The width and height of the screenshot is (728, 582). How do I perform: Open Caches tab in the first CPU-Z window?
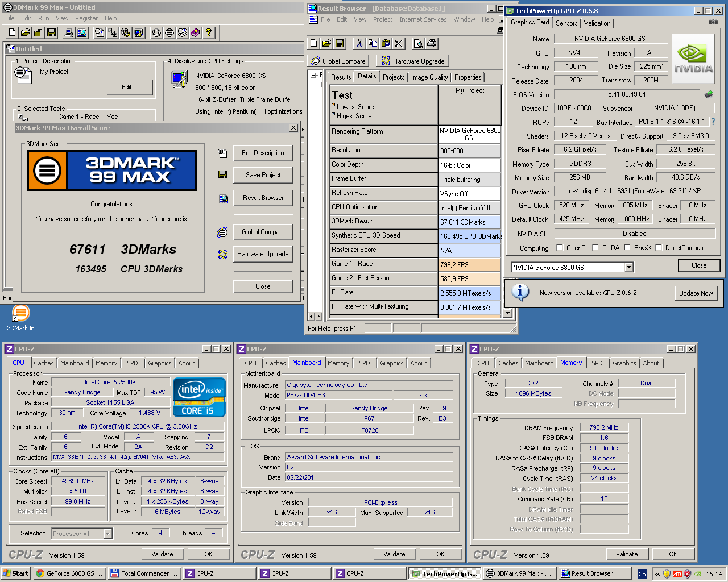(x=44, y=363)
